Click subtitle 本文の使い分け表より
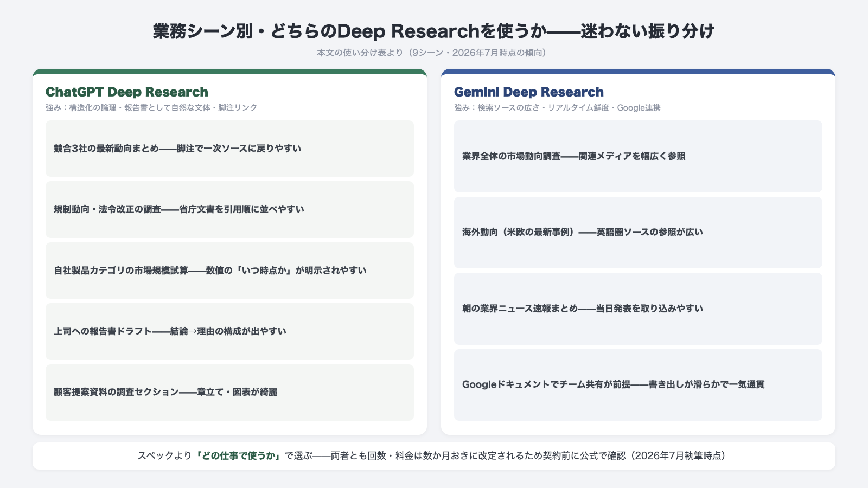 (431, 53)
